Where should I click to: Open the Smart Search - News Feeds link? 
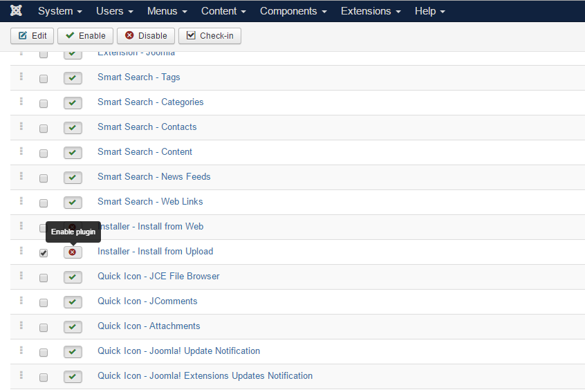click(154, 177)
